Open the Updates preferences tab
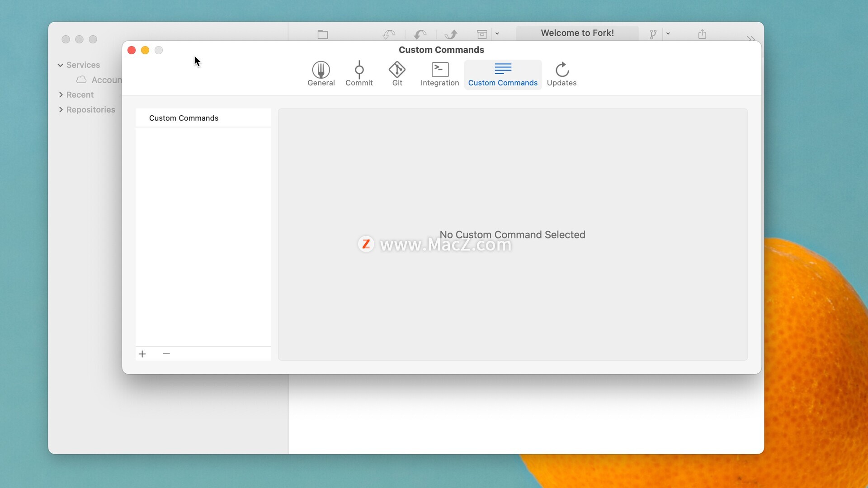The height and width of the screenshot is (488, 868). 561,74
